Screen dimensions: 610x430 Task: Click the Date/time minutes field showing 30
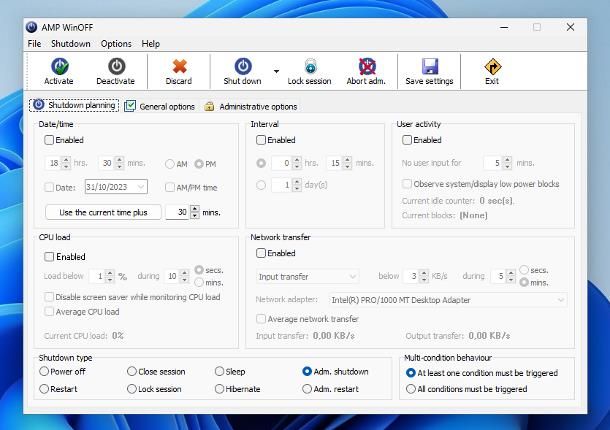[x=107, y=163]
